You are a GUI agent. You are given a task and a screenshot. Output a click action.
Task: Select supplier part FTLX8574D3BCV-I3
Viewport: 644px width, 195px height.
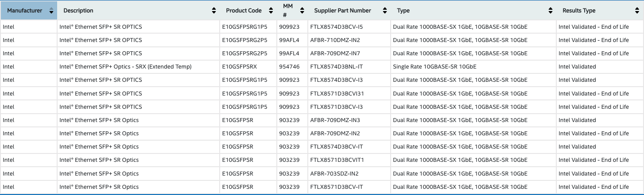point(336,80)
